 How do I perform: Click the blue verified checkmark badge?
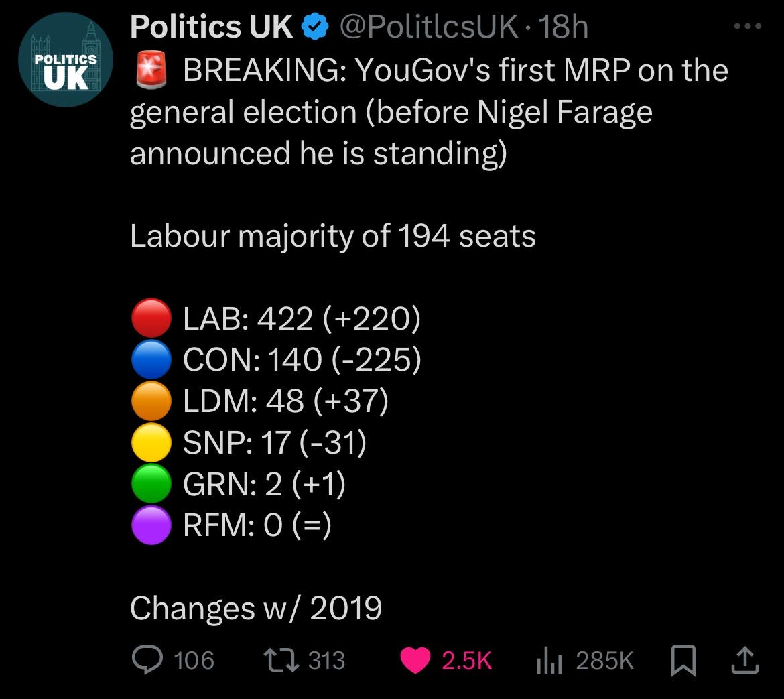315,27
